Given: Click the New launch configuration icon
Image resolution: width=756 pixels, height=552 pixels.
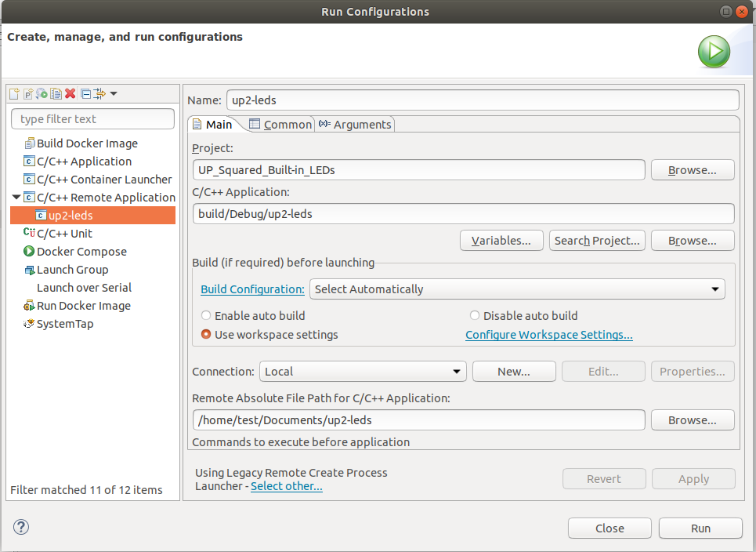Looking at the screenshot, I should coord(14,94).
